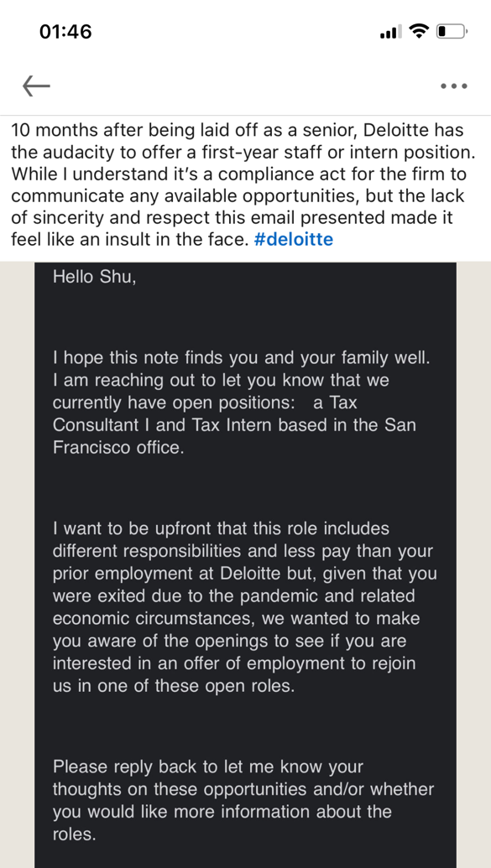Tap the cellular signal bars icon

(x=391, y=33)
